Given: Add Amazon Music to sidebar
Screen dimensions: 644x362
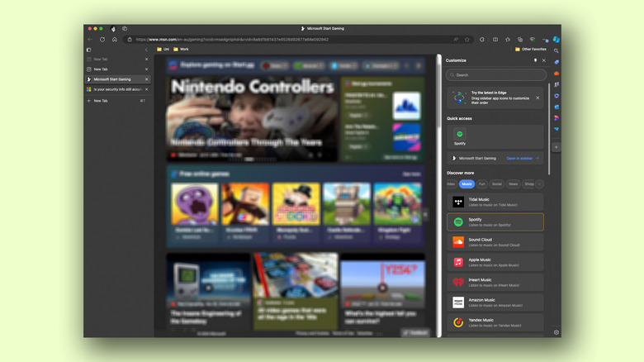Looking at the screenshot, I should click(x=495, y=302).
